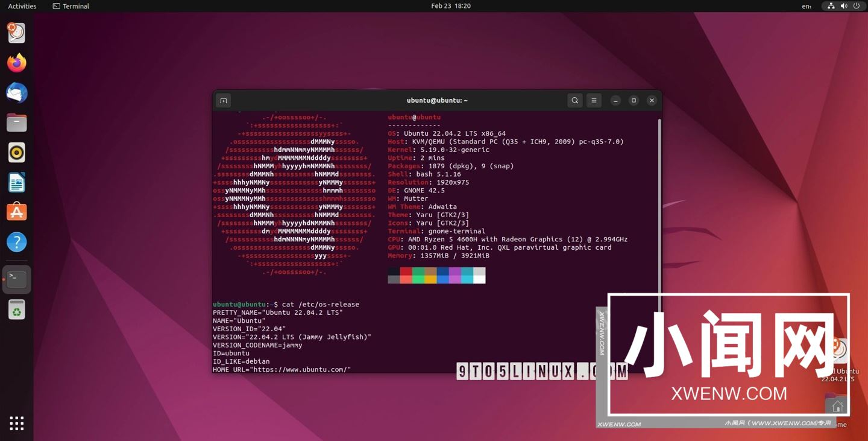Launch Firefox from the dock

[16, 63]
